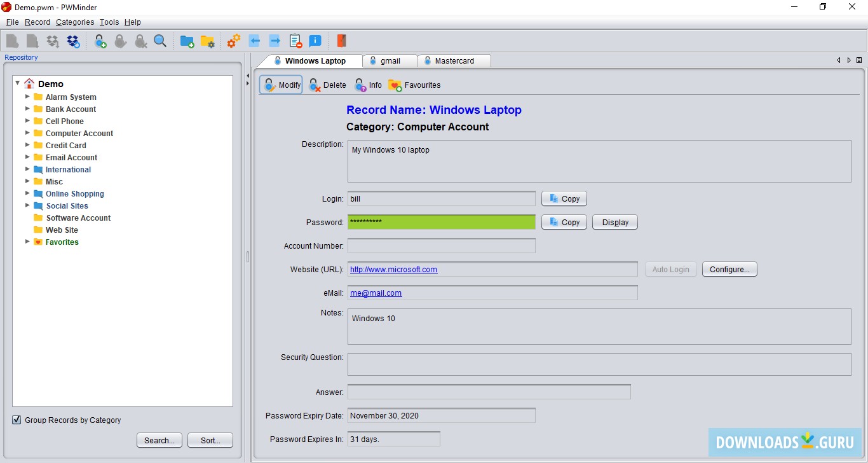Image resolution: width=868 pixels, height=463 pixels.
Task: Click the Notes field with Windows 10
Action: [599, 327]
